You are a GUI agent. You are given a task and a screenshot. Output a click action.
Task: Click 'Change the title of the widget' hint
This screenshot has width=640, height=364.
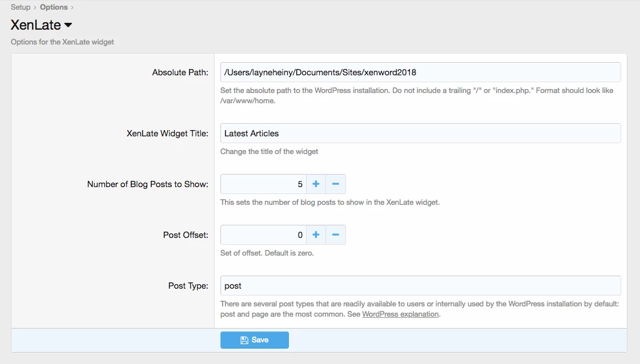coord(269,151)
